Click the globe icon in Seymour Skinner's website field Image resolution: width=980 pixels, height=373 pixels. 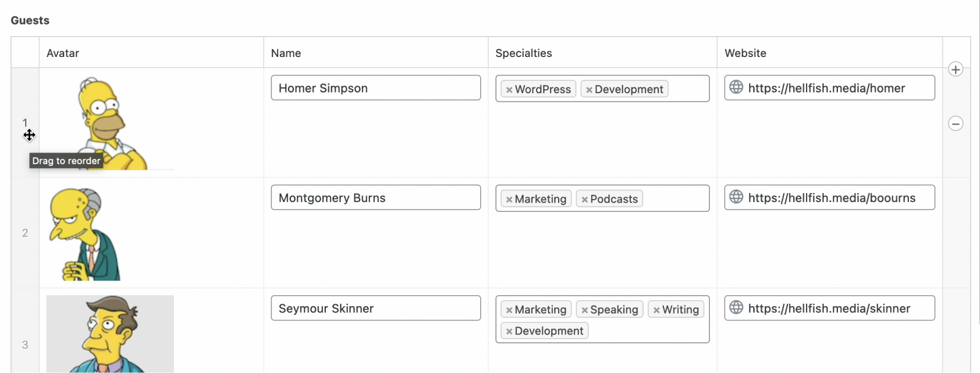tap(736, 308)
